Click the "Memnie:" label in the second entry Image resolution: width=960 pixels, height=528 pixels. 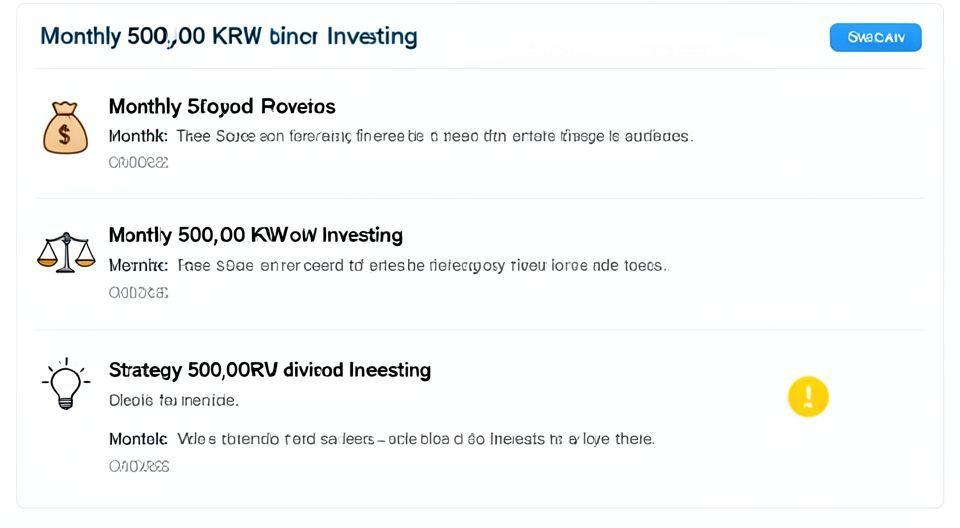click(138, 266)
